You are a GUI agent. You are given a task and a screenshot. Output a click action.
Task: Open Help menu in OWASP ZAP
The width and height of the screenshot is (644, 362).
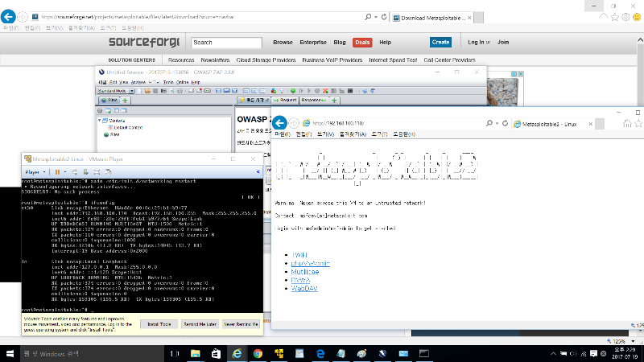click(x=196, y=82)
